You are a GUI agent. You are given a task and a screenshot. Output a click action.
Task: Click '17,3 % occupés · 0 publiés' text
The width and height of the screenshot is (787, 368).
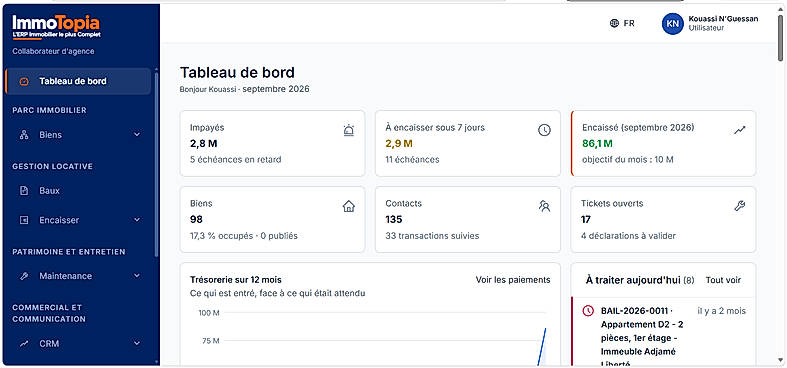[x=243, y=235]
